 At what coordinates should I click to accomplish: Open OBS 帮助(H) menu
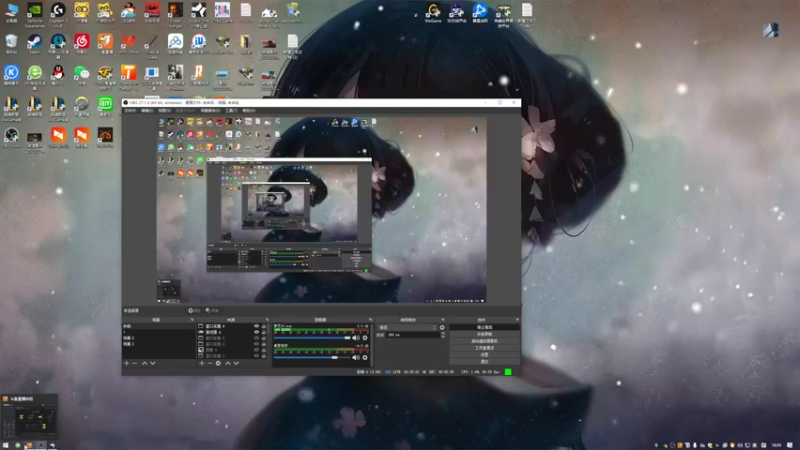pos(248,111)
